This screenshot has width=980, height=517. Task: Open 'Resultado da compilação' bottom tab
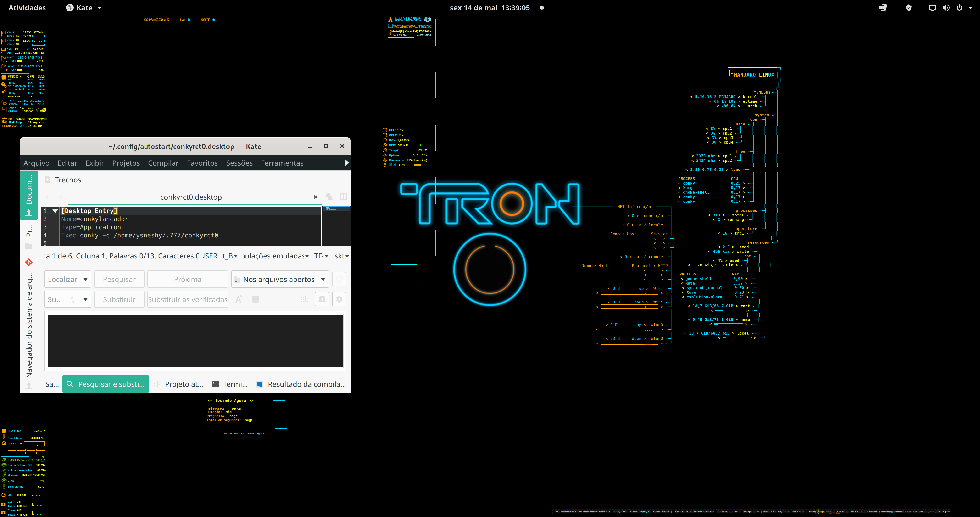click(x=301, y=384)
